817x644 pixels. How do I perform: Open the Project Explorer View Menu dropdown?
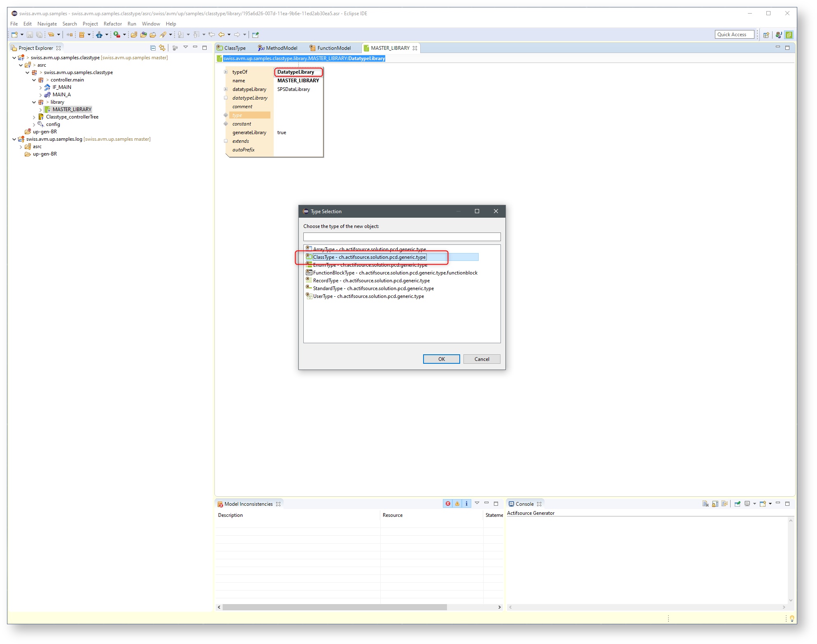point(186,47)
